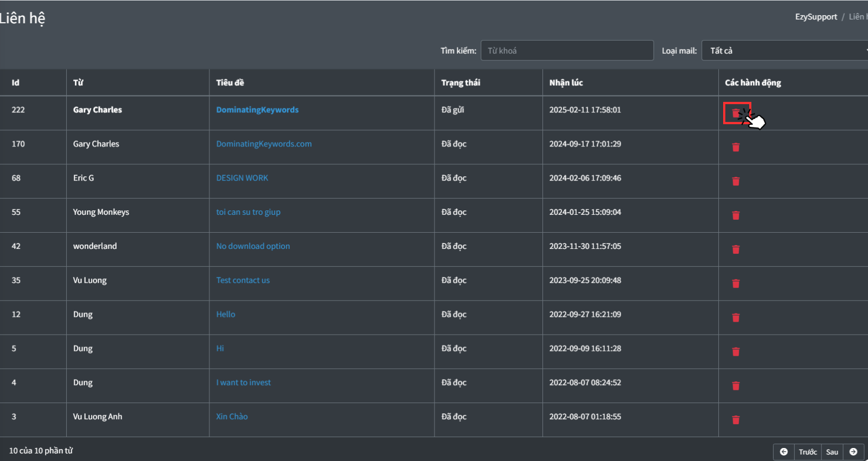The image size is (868, 461).
Task: Click the Từ khoá search field
Action: (x=566, y=50)
